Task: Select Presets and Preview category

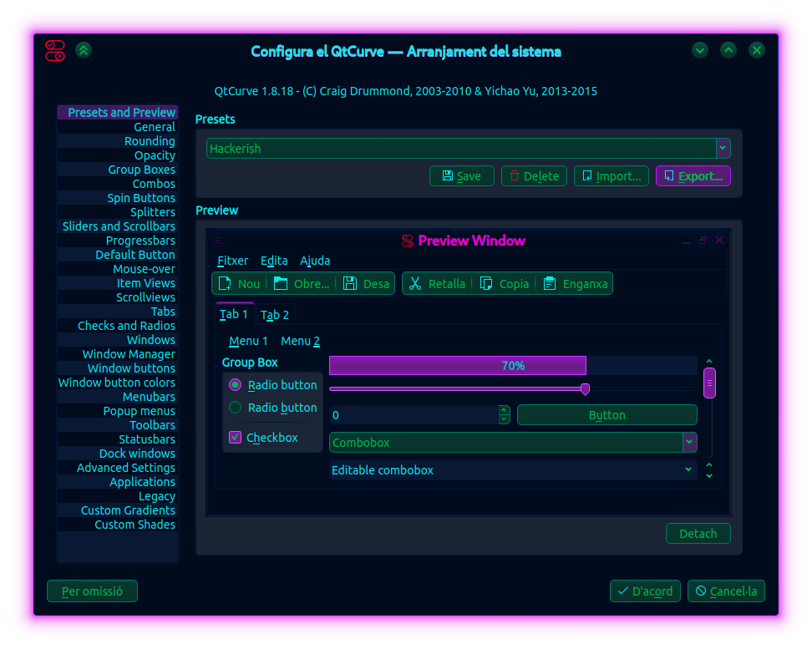Action: tap(118, 113)
